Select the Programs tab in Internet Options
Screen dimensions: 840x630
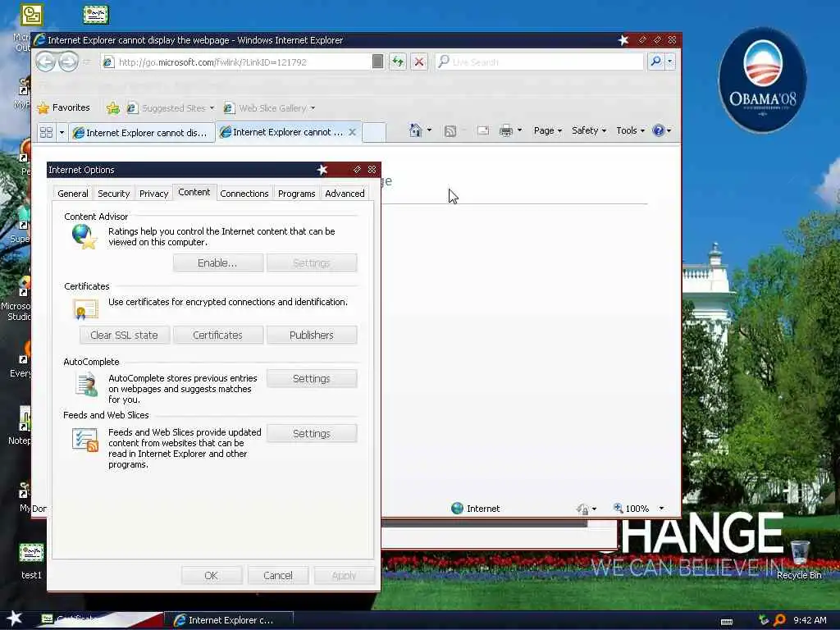coord(296,194)
